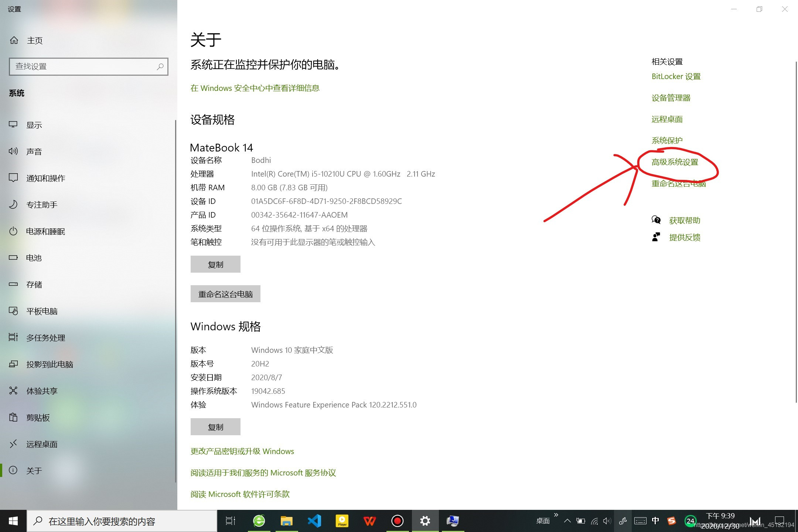Open 阅读 Microsoft 软件许可条款 link
Screen dimensions: 798x532
[x=240, y=494]
